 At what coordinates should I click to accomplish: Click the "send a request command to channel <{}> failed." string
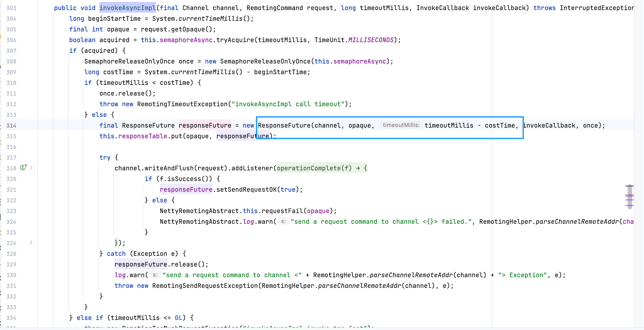click(x=381, y=222)
